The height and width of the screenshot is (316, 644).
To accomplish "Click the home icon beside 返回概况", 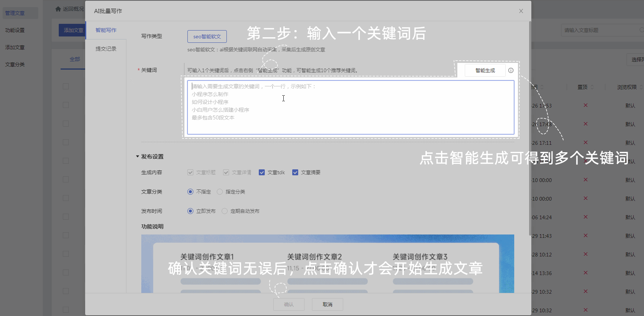I will pyautogui.click(x=58, y=9).
